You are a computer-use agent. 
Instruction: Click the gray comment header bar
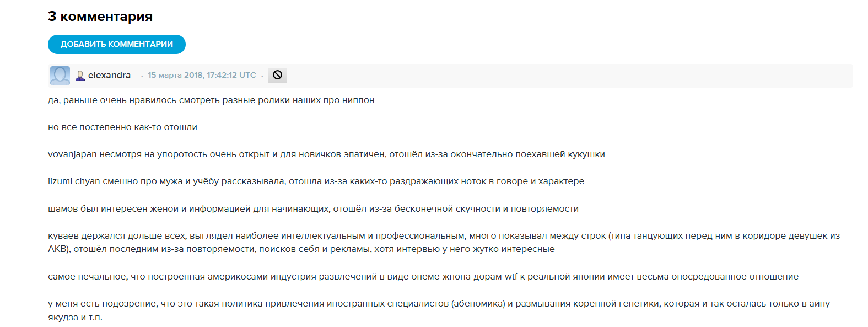450,76
